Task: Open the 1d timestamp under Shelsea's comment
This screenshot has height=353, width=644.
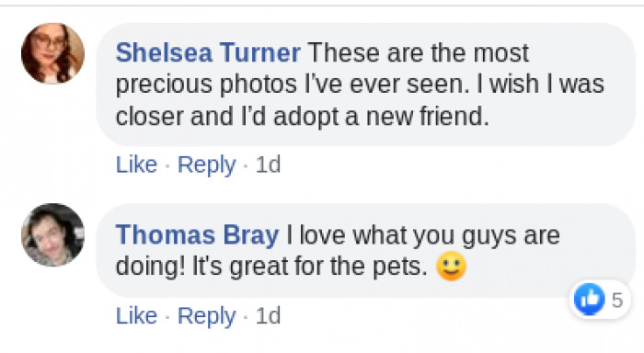Action: pos(269,165)
